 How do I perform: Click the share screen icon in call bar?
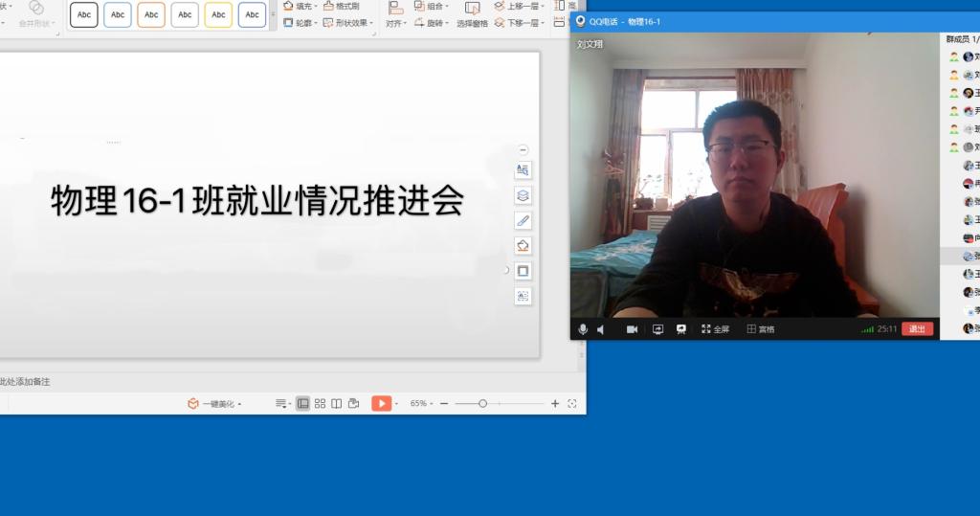pyautogui.click(x=658, y=329)
